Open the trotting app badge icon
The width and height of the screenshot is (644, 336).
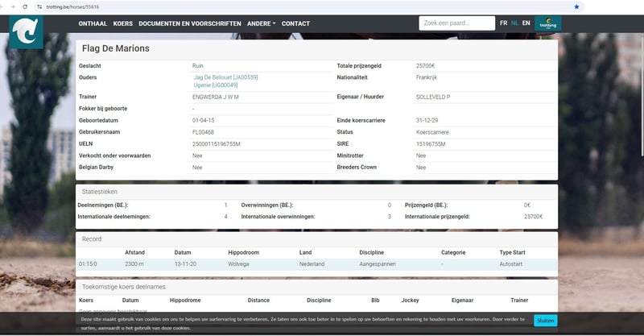coord(548,23)
